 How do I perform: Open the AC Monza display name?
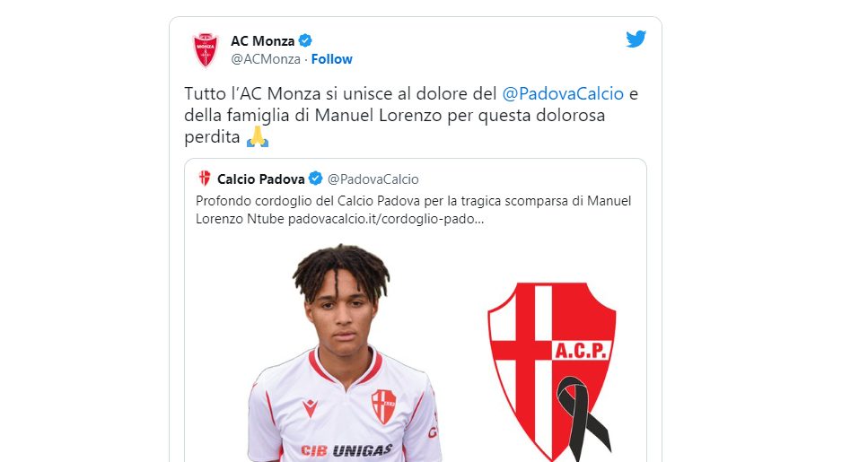coord(262,41)
